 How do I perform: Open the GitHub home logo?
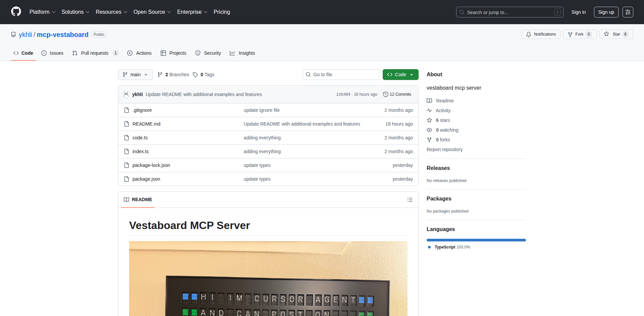point(16,12)
